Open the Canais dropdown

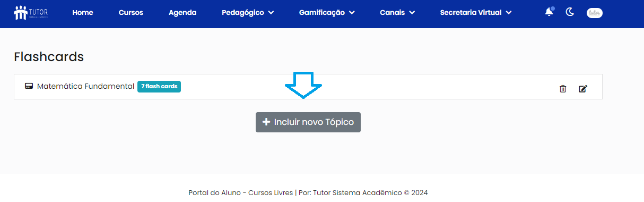[x=397, y=12]
